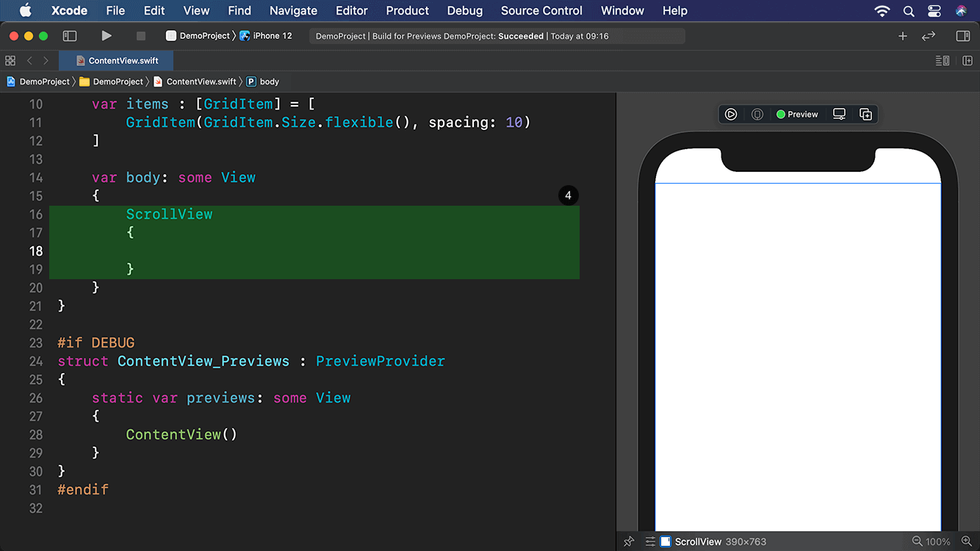Click ContentView() call on line 28
980x551 pixels.
(181, 434)
